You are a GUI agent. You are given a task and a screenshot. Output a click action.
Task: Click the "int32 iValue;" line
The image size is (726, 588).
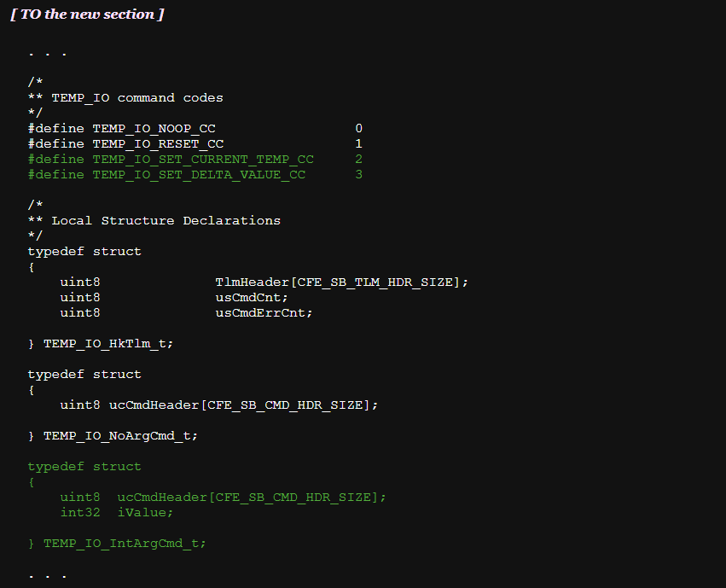117,513
